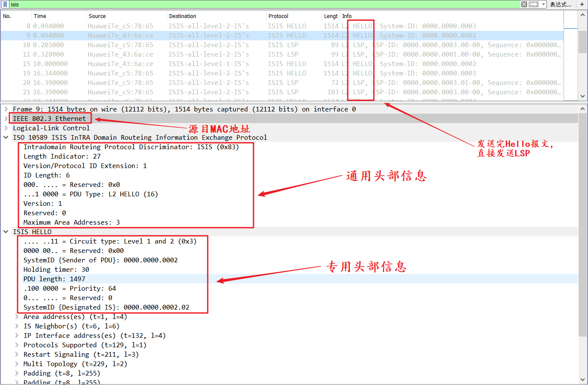Viewport: 588px width, 385px height.
Task: Sort by Protocol column header
Action: [278, 16]
